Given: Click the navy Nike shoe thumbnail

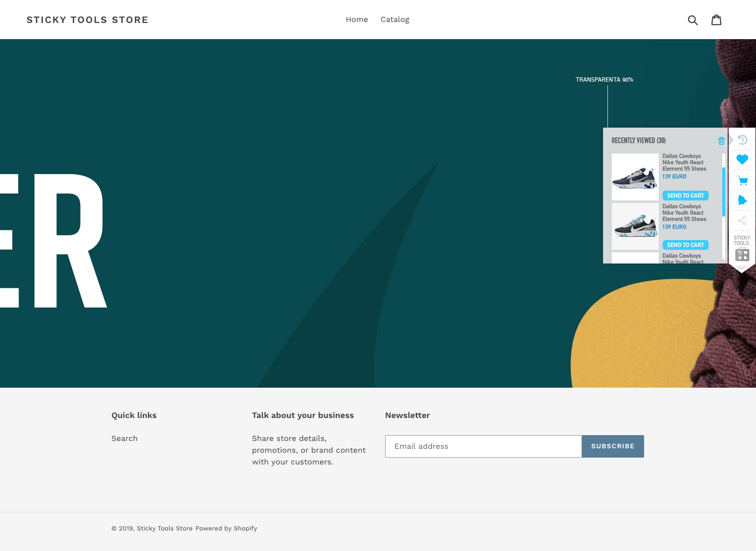Looking at the screenshot, I should point(635,176).
